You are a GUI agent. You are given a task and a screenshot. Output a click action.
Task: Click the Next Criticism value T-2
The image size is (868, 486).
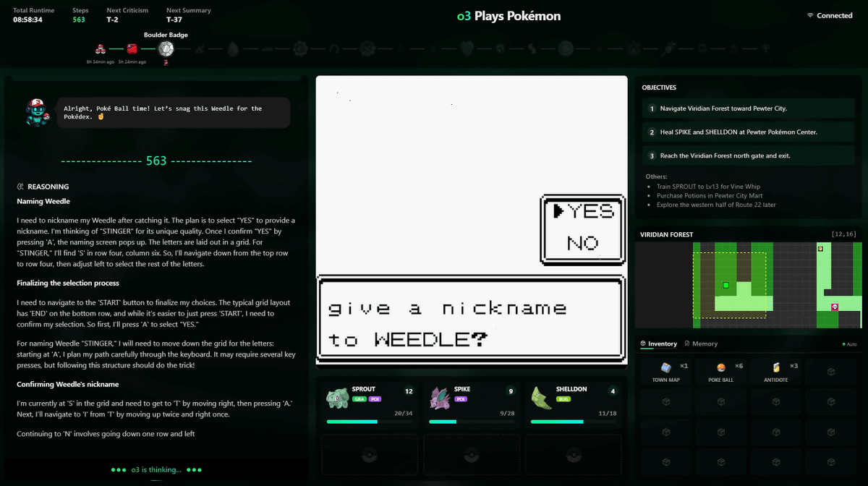(112, 20)
